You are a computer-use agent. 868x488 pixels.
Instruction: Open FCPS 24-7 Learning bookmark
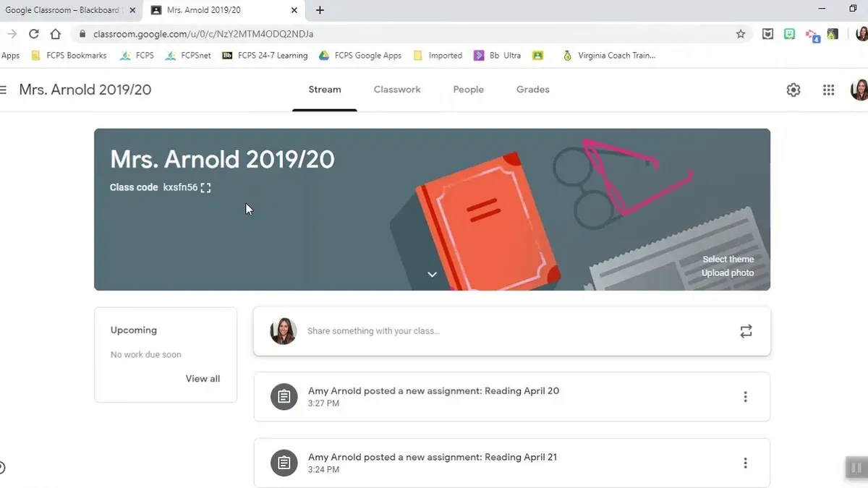[x=265, y=56]
